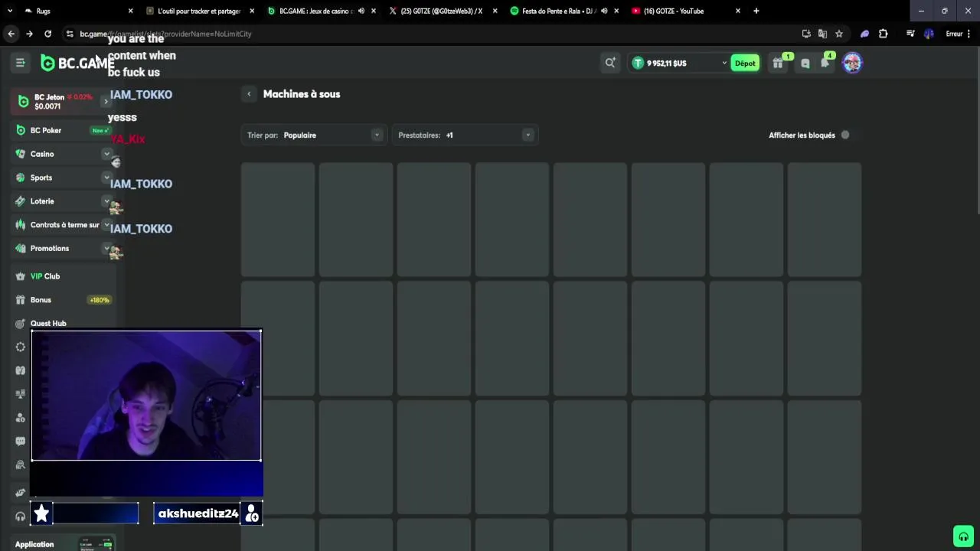Click the browser address bar URL
Image resolution: width=980 pixels, height=551 pixels.
click(165, 34)
